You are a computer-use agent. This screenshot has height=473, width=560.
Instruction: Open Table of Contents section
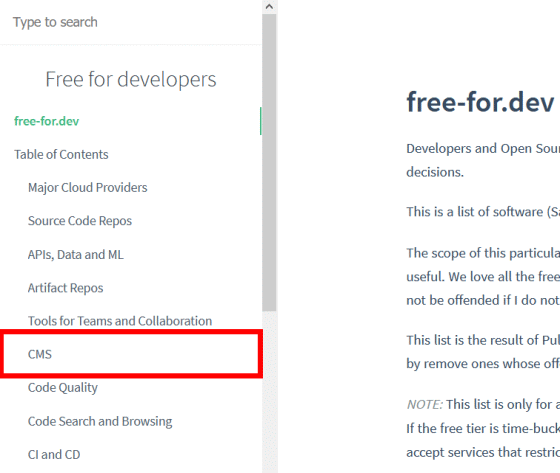[61, 154]
